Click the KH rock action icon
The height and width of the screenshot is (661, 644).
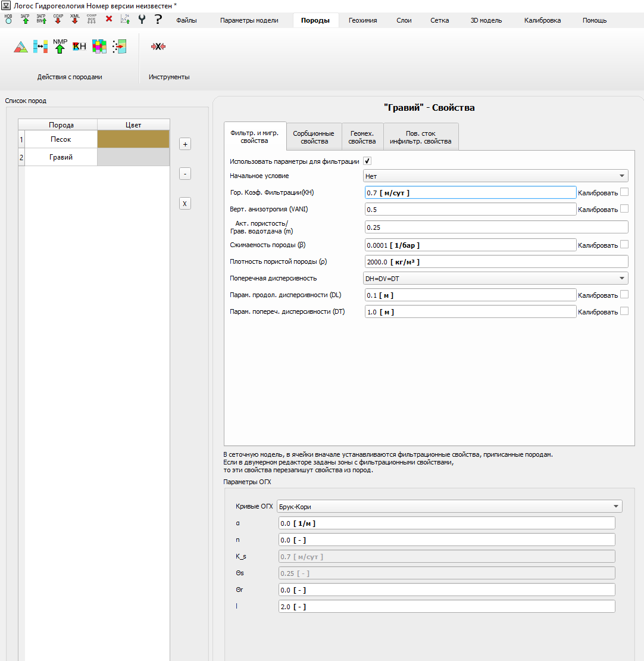[x=79, y=46]
